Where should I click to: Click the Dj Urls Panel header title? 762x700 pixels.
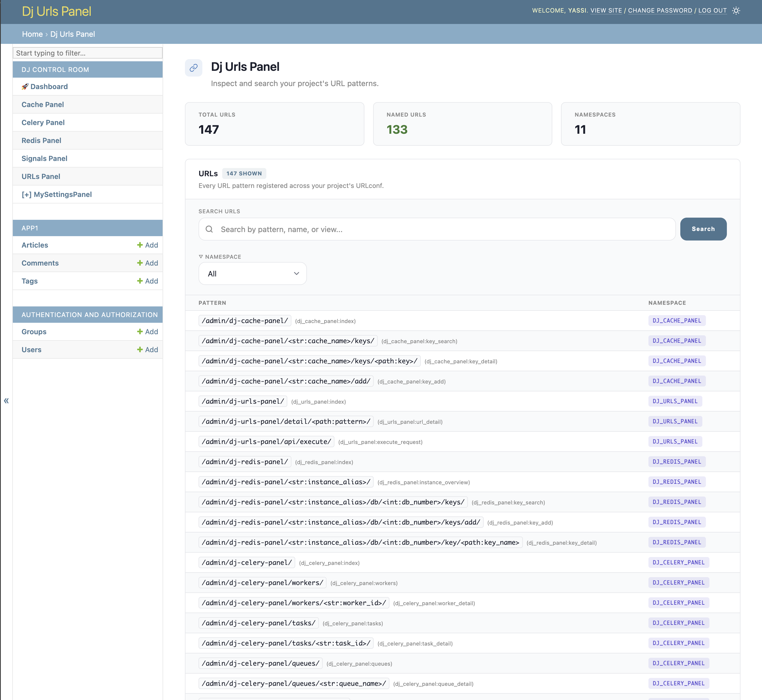pyautogui.click(x=56, y=12)
